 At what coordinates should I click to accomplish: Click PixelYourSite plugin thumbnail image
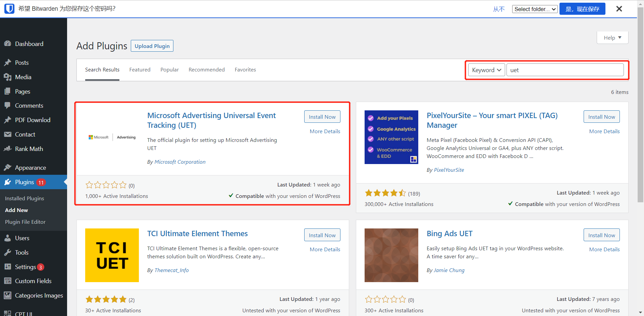click(391, 137)
